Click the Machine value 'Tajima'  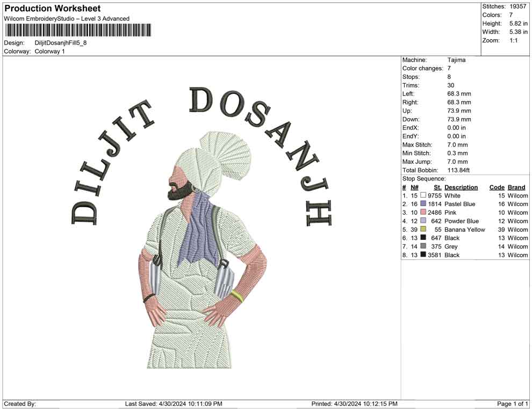(456, 60)
